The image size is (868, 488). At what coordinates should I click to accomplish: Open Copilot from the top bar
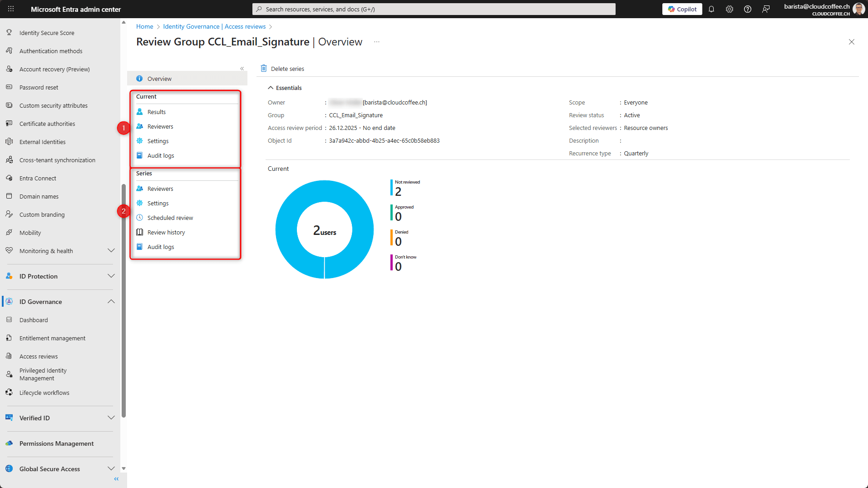coord(682,9)
